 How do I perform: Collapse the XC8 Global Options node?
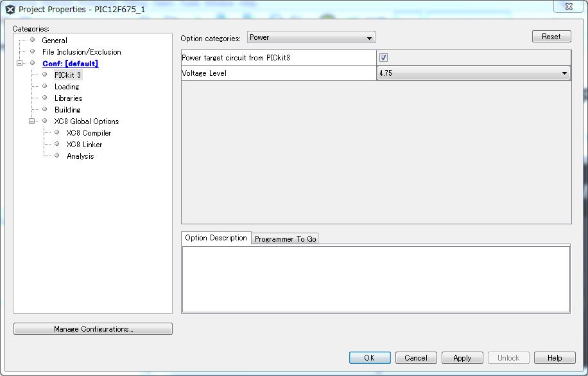tap(32, 121)
